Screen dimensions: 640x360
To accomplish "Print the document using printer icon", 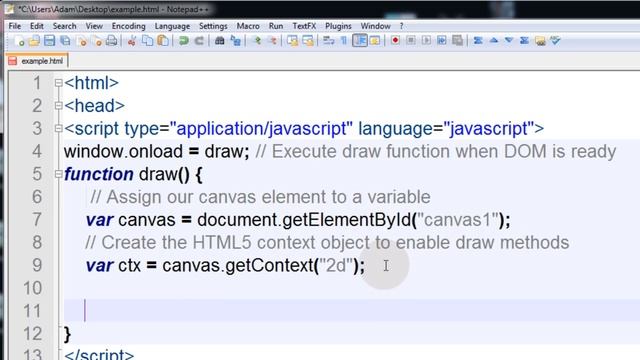I will (111, 41).
